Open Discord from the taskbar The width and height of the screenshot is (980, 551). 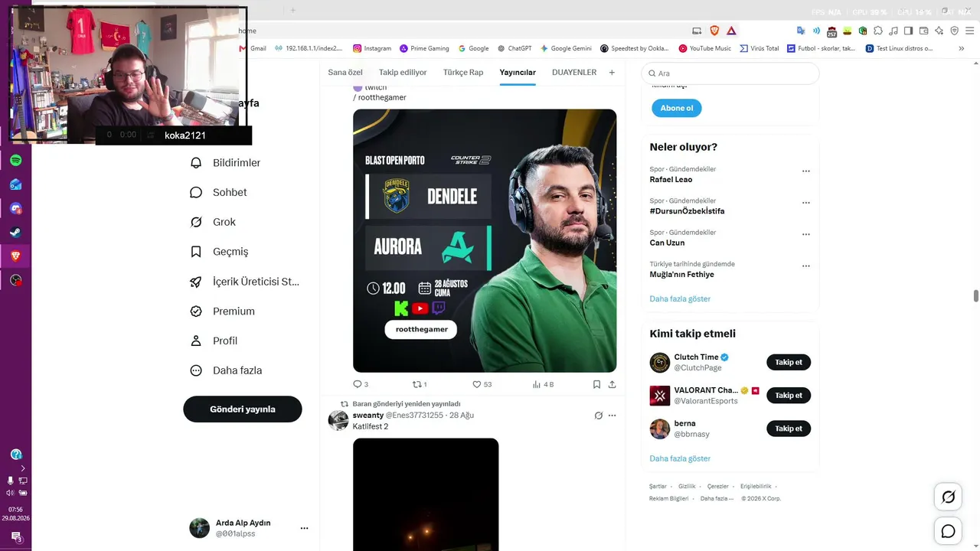tap(15, 208)
